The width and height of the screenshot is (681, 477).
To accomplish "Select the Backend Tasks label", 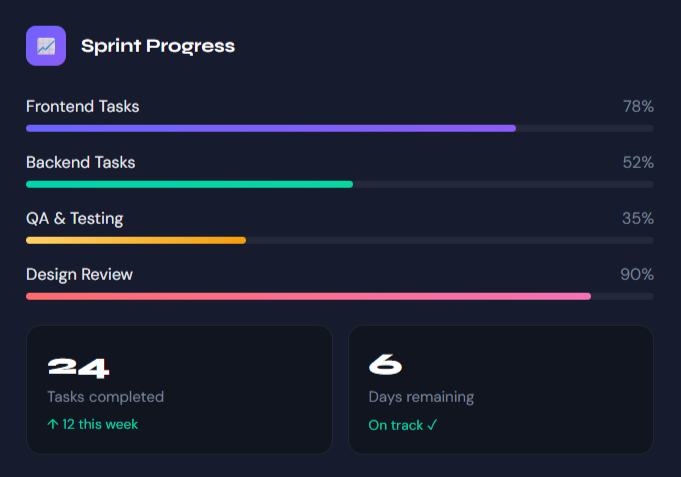I will pos(81,162).
